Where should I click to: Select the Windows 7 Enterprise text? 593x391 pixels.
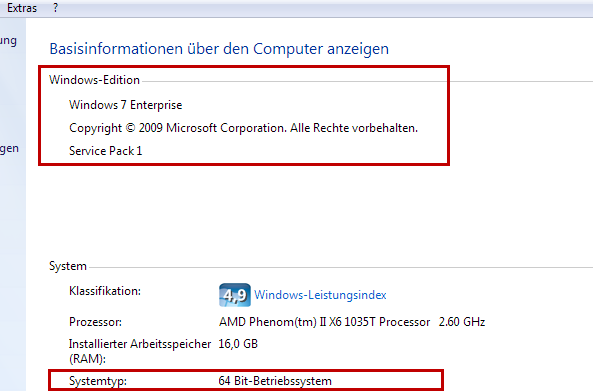point(126,105)
